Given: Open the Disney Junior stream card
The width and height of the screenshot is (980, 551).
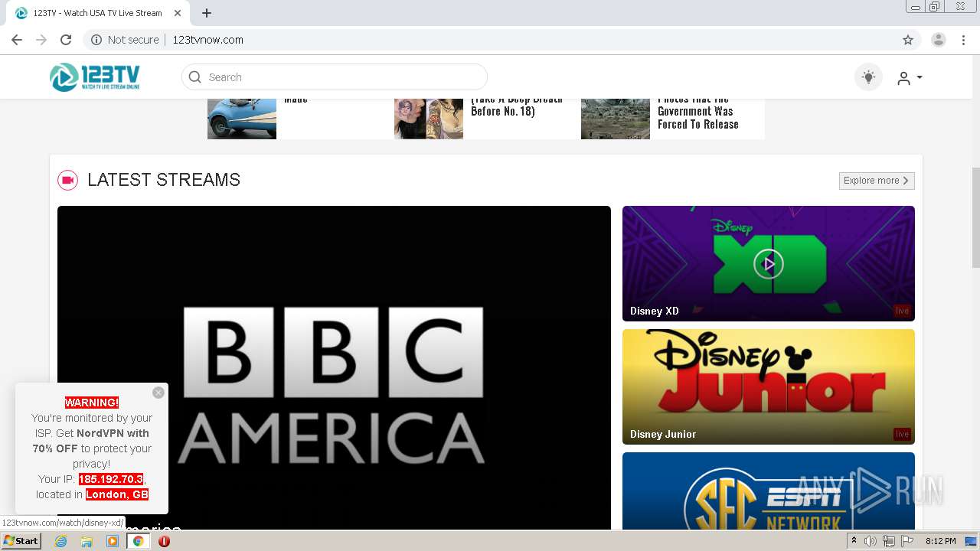Looking at the screenshot, I should (769, 386).
